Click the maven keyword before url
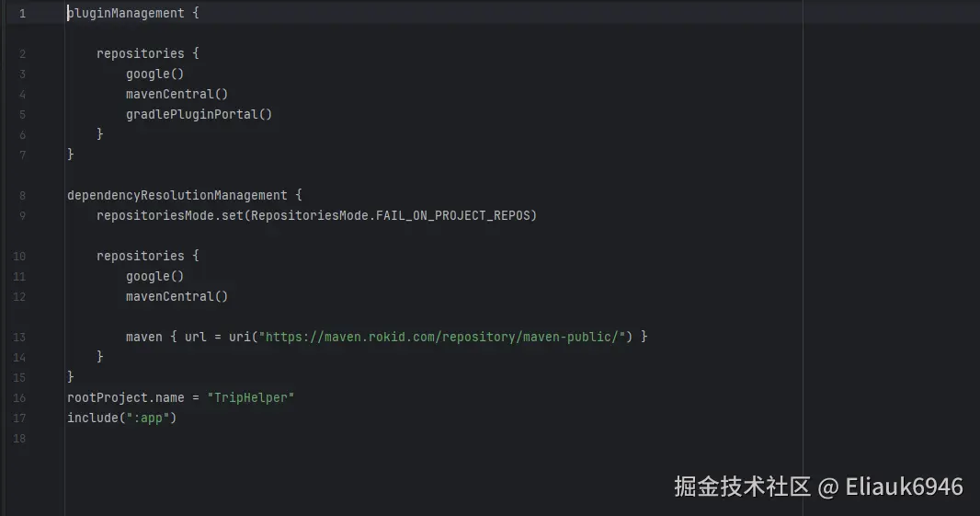 (x=144, y=337)
